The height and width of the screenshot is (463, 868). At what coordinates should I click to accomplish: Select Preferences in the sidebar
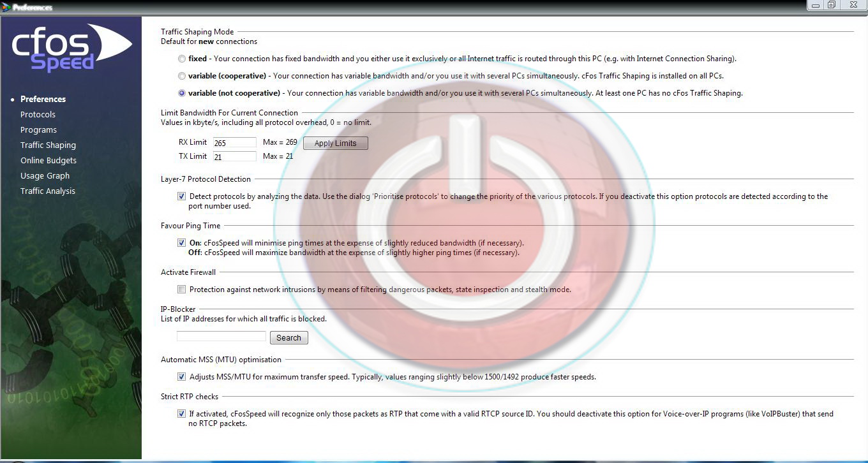(x=43, y=99)
